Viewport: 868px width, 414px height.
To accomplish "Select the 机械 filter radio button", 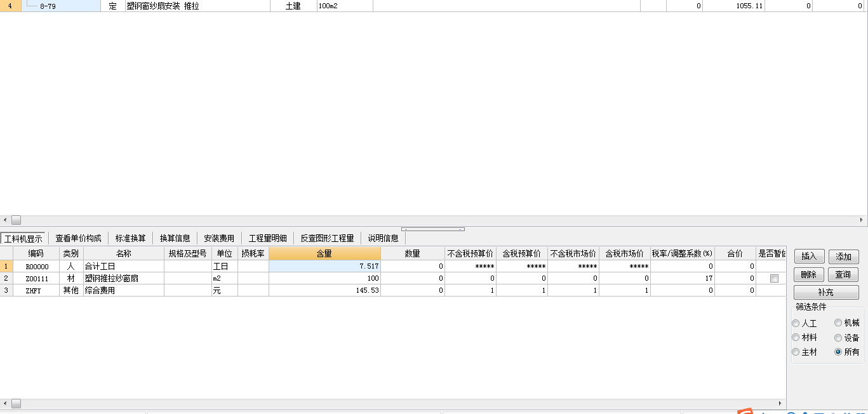I will coord(838,323).
